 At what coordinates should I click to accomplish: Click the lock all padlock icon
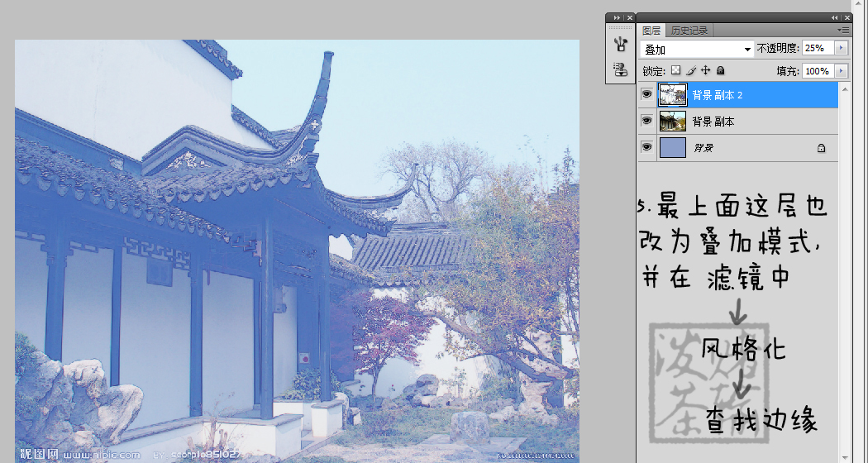(x=720, y=71)
